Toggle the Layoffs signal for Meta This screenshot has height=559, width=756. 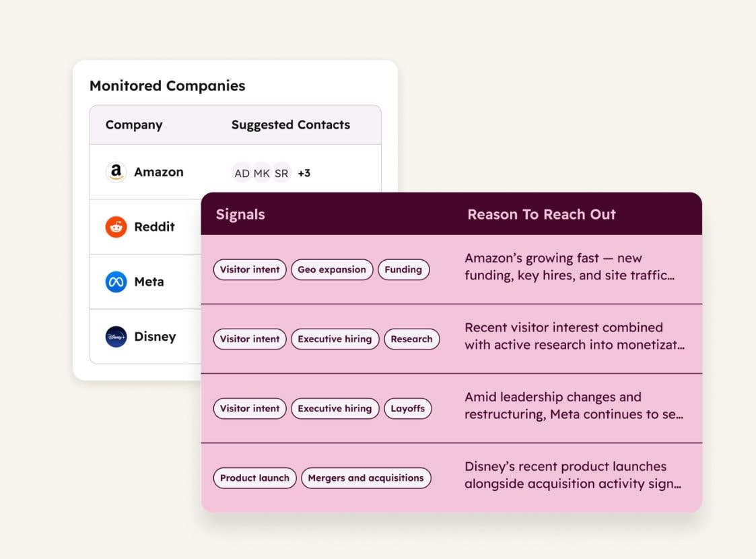tap(407, 408)
